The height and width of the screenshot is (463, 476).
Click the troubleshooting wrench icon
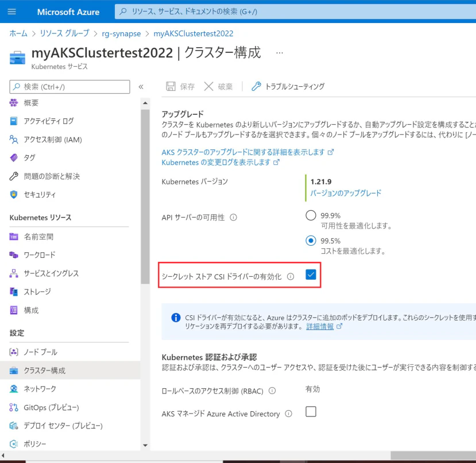pyautogui.click(x=256, y=86)
